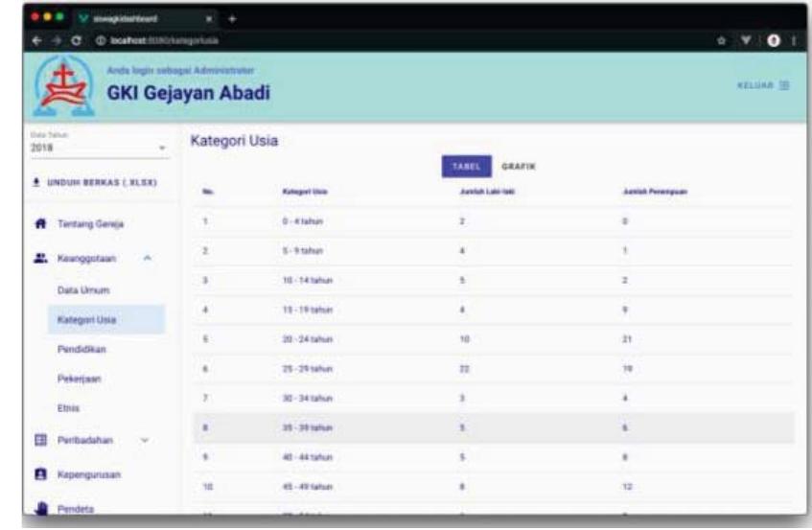
Task: Click the home icon beside Tentang Gereja
Action: tap(40, 223)
